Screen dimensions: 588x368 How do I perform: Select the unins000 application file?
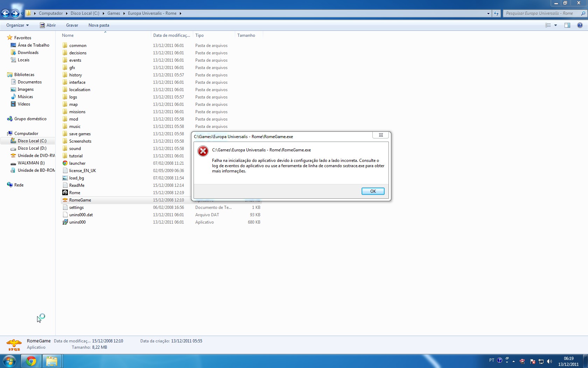click(x=77, y=222)
